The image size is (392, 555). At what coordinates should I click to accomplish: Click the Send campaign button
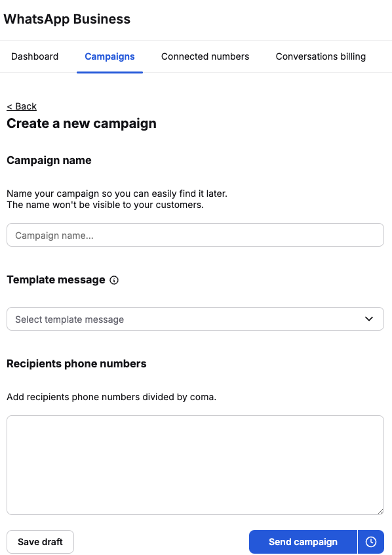click(304, 541)
